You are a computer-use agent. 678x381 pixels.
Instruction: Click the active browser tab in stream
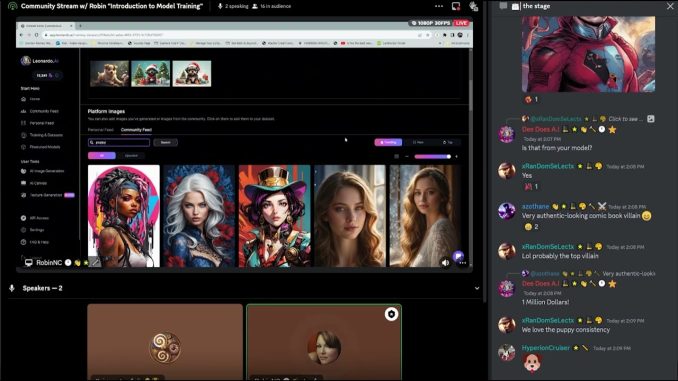pyautogui.click(x=46, y=26)
